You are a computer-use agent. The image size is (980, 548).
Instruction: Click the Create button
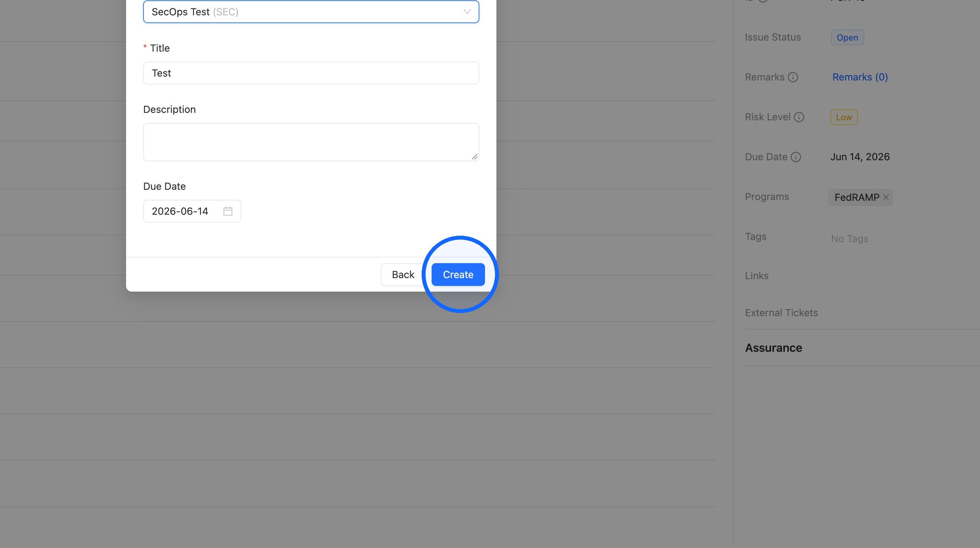(x=458, y=275)
